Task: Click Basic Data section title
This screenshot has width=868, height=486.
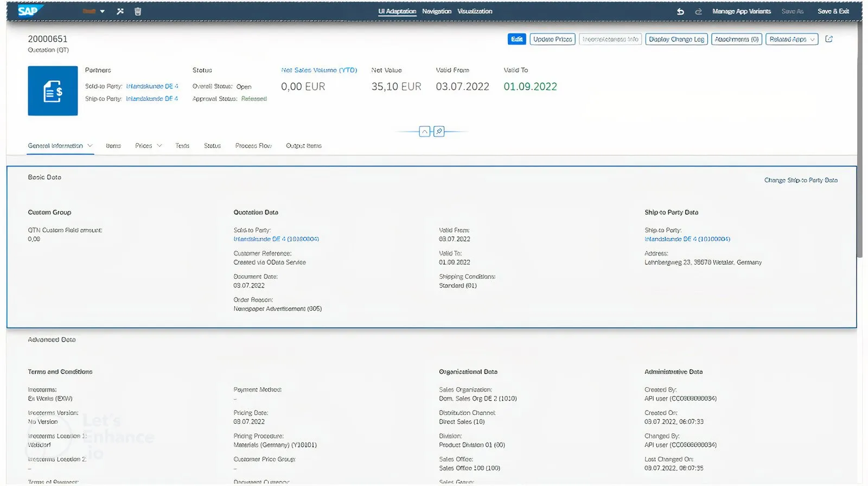Action: [x=44, y=177]
